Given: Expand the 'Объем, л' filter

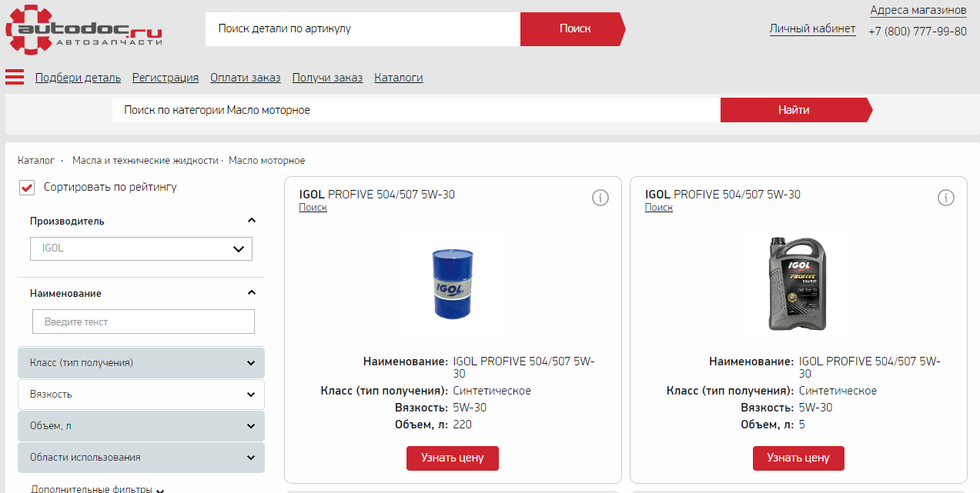Looking at the screenshot, I should pos(141,425).
